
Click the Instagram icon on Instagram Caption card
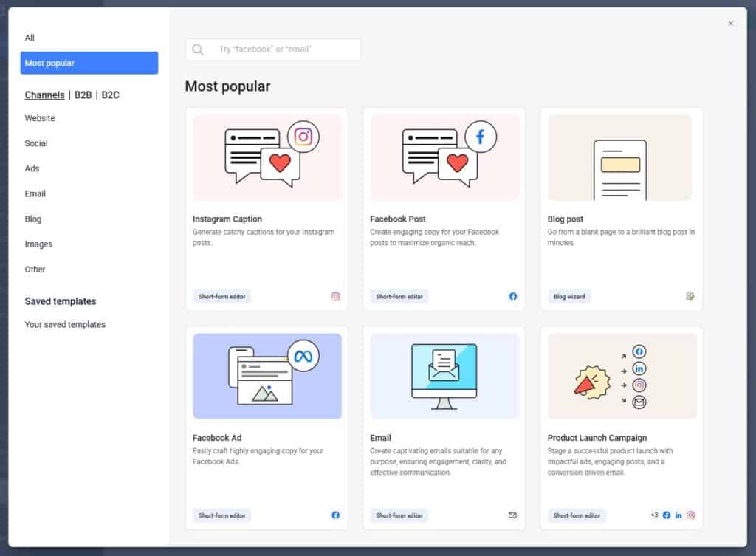click(x=335, y=296)
